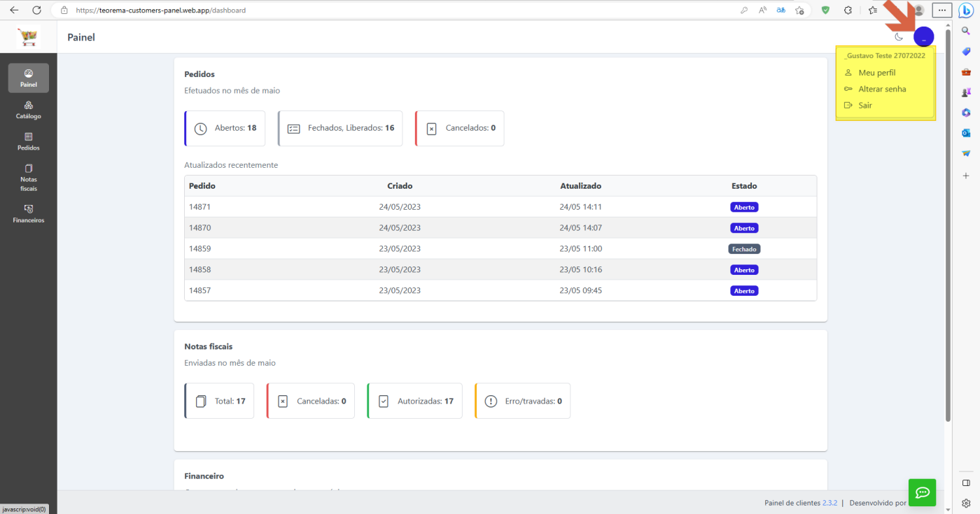Open the Financeiros sidebar section
Viewport: 980px width, 514px height.
29,213
